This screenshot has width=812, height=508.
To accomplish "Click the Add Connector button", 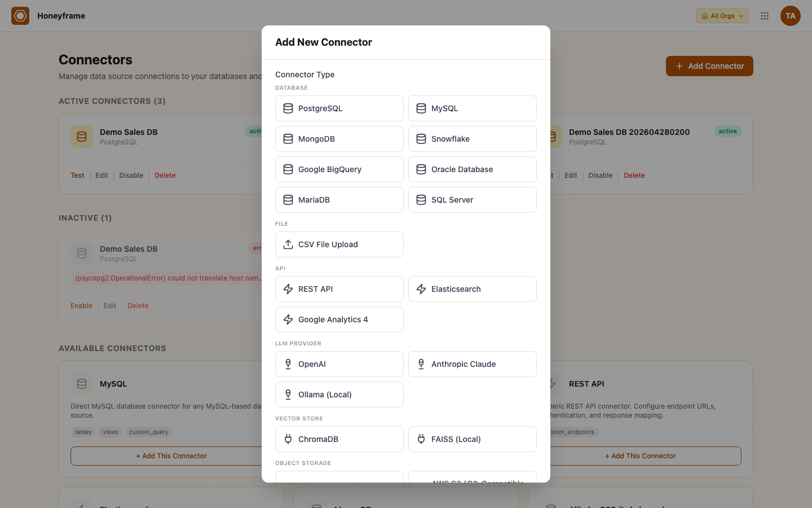I will tap(709, 66).
